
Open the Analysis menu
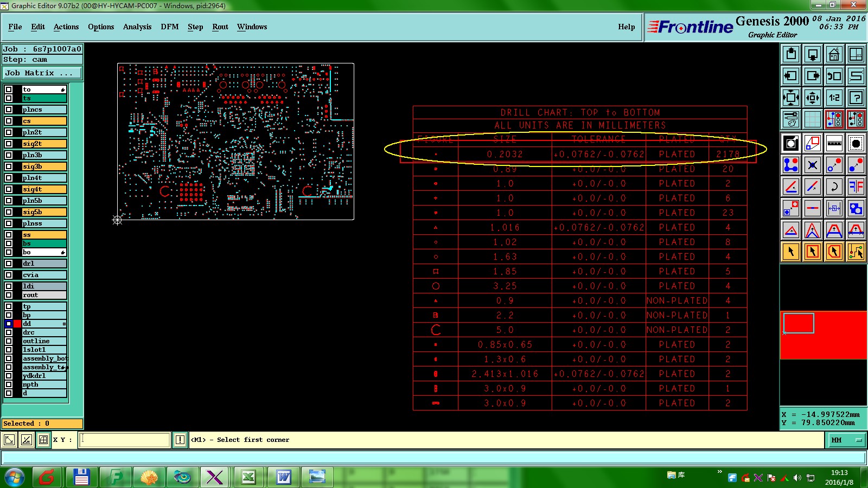pos(137,27)
